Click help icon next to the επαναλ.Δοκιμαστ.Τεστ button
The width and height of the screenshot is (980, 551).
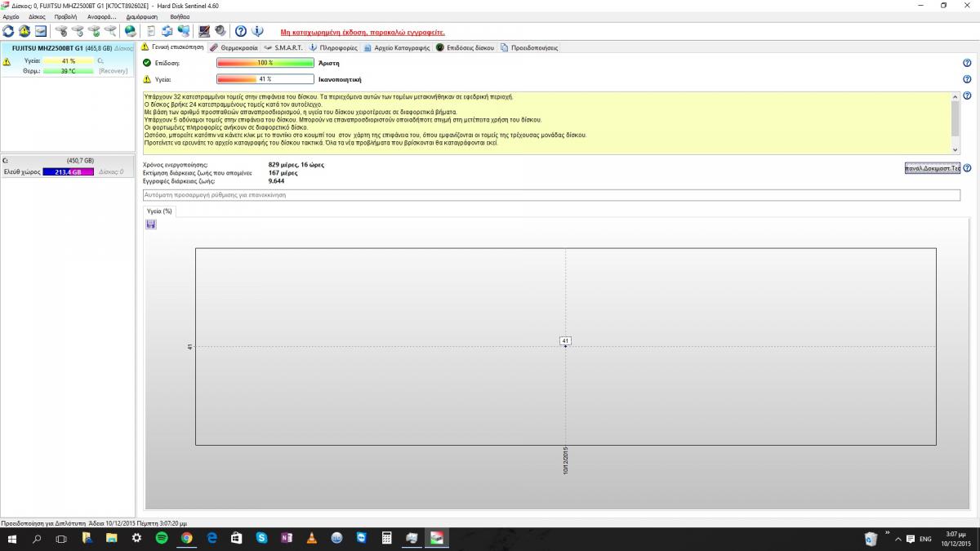click(x=967, y=168)
